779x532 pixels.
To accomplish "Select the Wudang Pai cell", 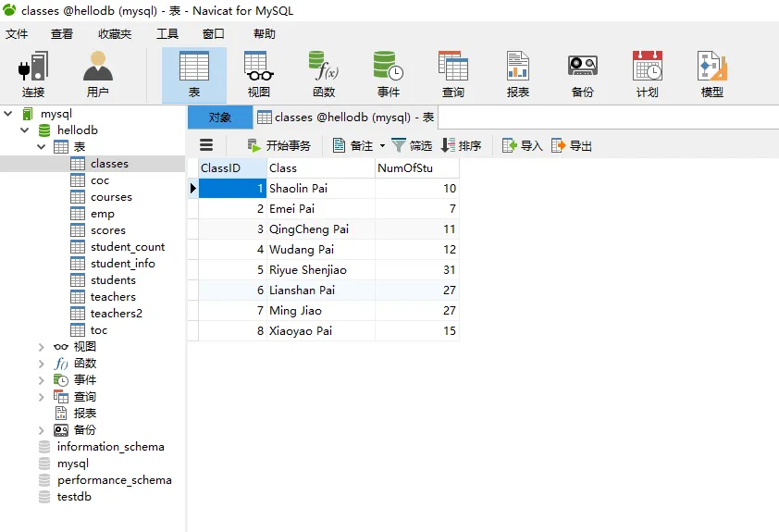I will pos(321,250).
